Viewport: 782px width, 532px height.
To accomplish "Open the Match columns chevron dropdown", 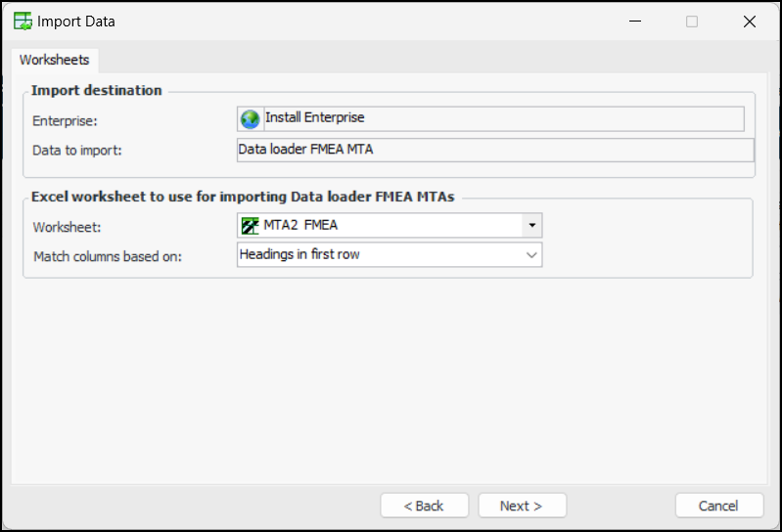I will [x=531, y=254].
